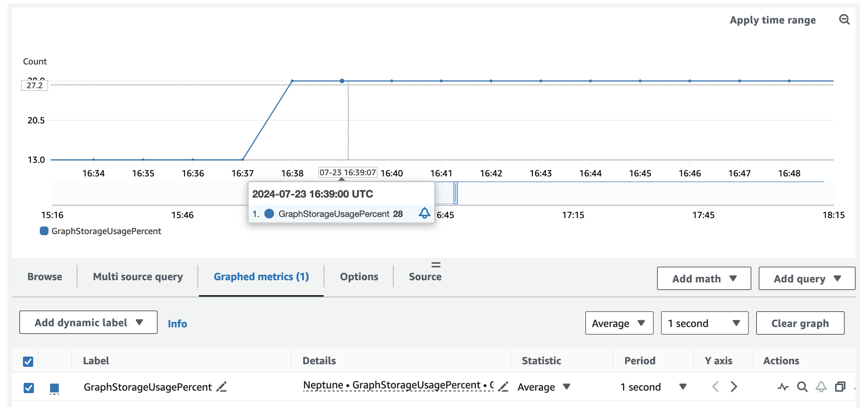Click the Clear graph button

(800, 323)
